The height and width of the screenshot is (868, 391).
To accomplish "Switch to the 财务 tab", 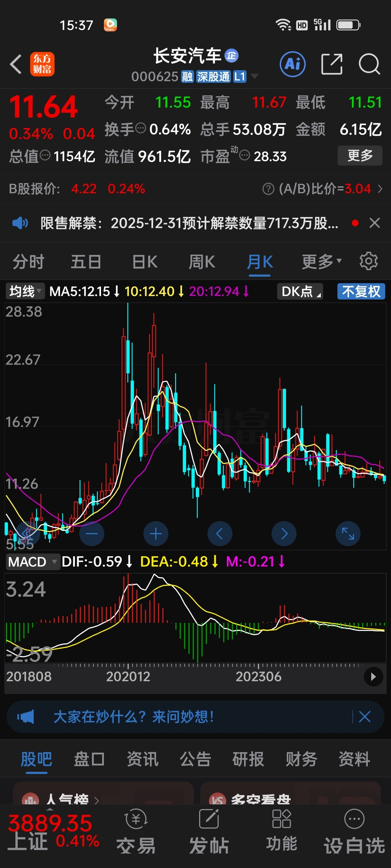I will [301, 759].
